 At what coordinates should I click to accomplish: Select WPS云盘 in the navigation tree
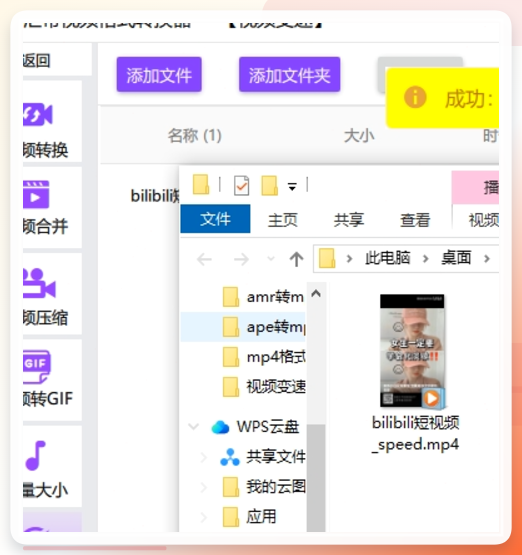pos(268,427)
